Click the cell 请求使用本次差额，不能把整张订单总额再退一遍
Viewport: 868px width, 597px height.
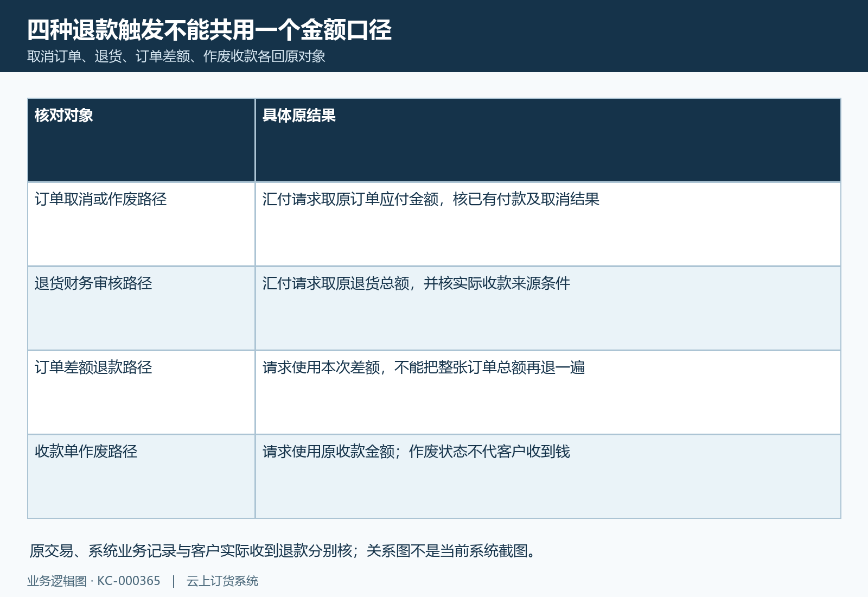coord(548,392)
